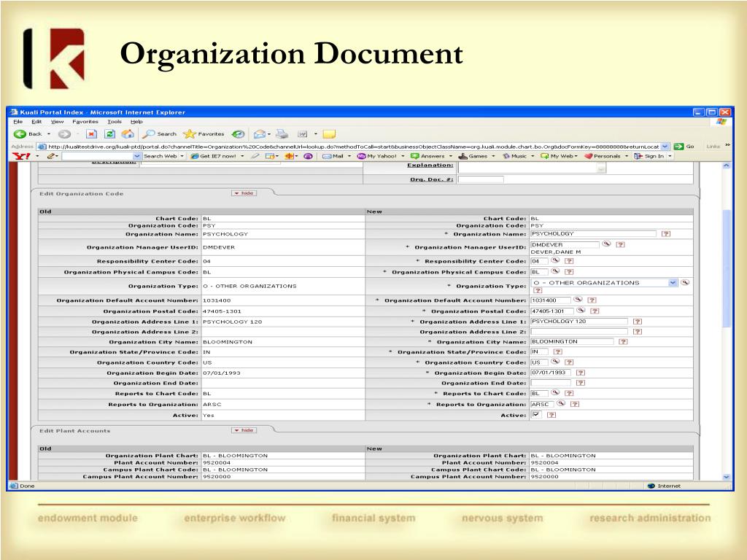Viewport: 747px width, 560px height.
Task: Click the Organization City Name input field
Action: click(x=572, y=341)
